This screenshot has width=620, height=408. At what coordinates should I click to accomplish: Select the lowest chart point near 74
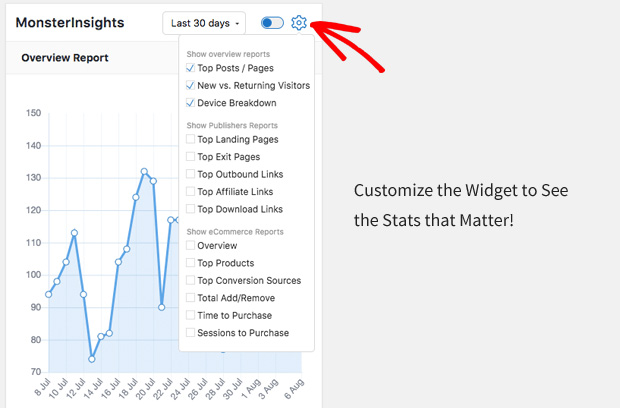coord(92,359)
